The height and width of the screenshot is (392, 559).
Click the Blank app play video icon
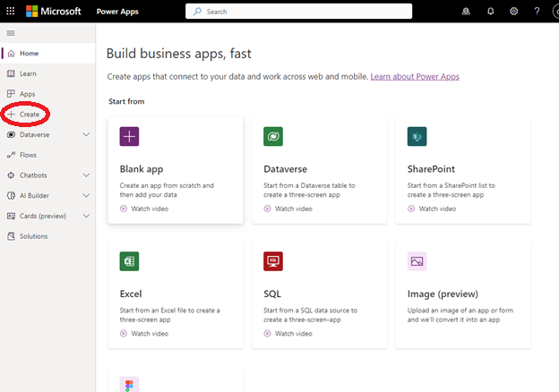pos(124,209)
